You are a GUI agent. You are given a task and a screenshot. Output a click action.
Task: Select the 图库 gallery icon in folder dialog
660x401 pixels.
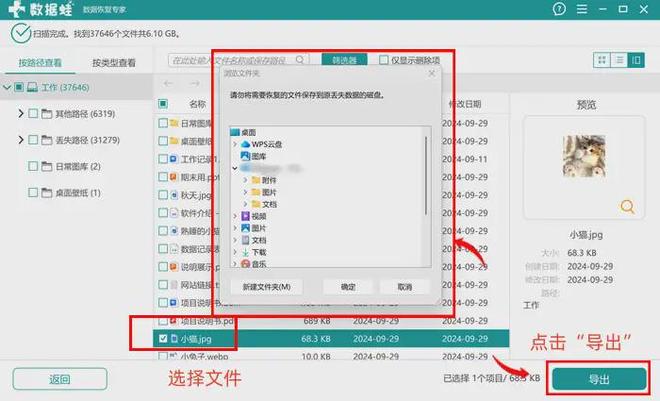245,156
